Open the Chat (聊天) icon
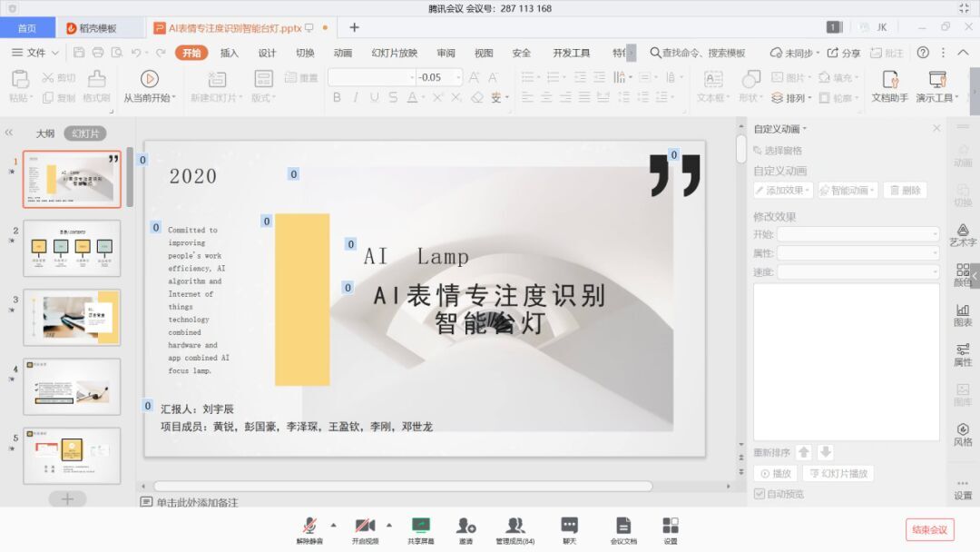Screen dimensions: 980x552 click(569, 526)
